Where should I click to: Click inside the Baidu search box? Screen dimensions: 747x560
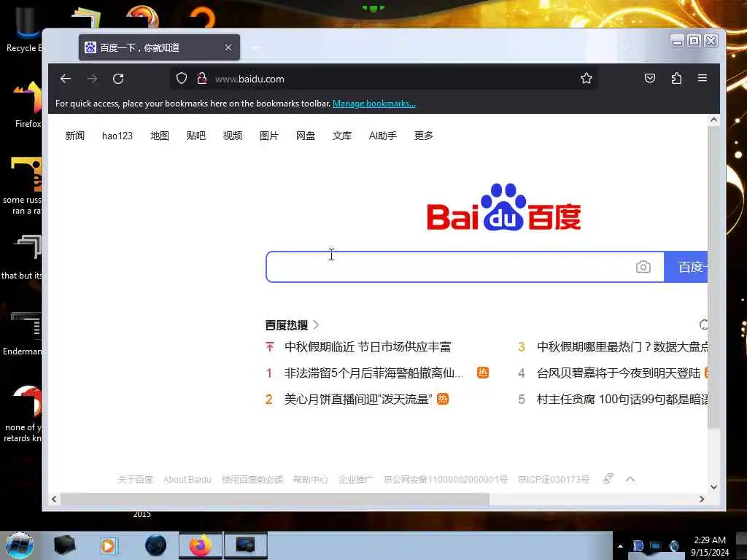pyautogui.click(x=450, y=267)
